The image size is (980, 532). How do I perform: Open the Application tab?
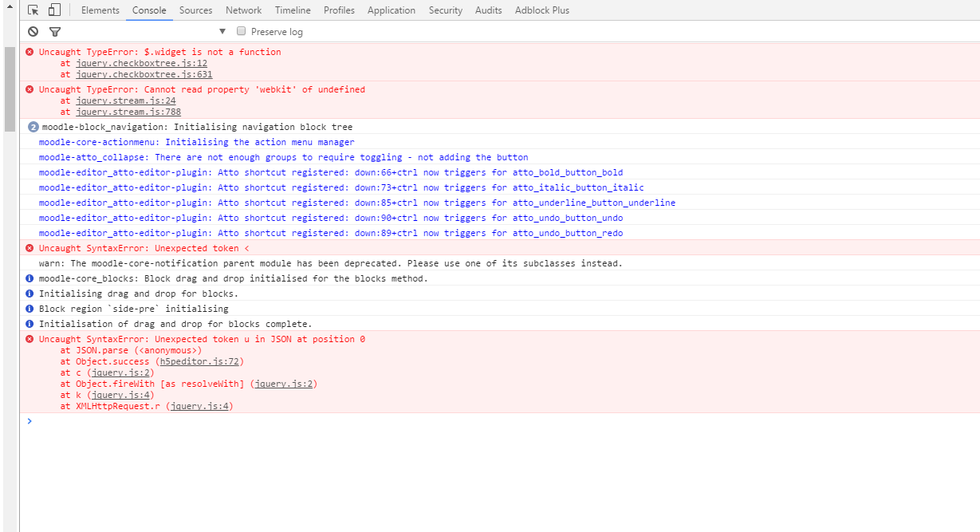tap(392, 10)
